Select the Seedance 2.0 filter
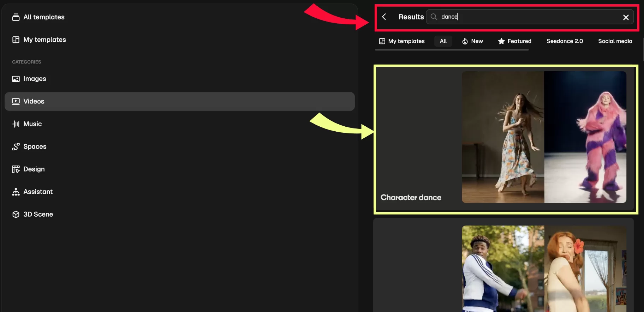This screenshot has width=644, height=312. (x=565, y=41)
